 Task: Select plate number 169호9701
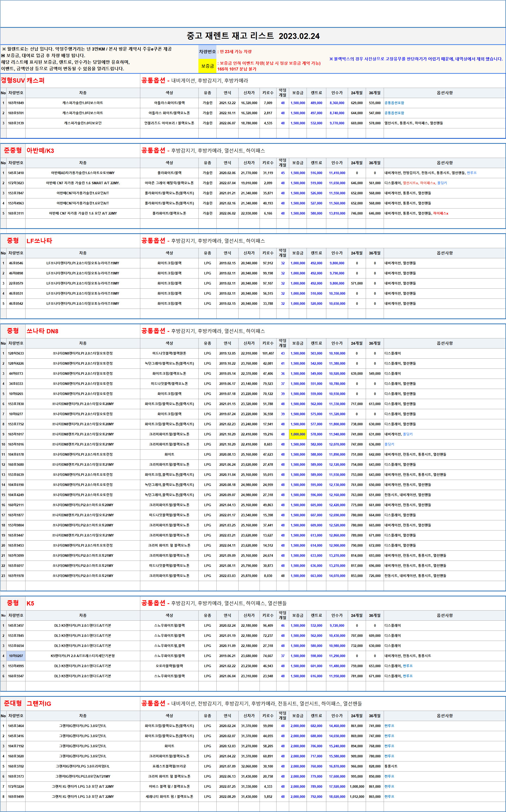point(16,113)
